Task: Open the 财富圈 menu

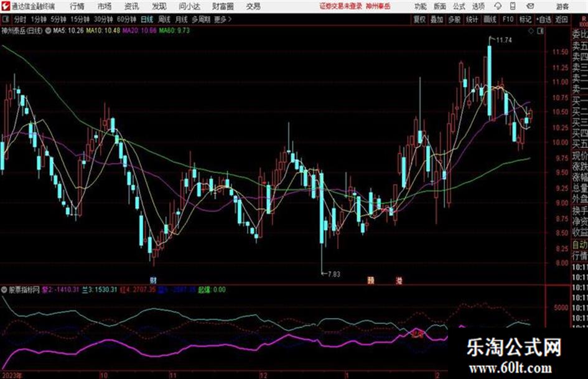Action: [223, 6]
